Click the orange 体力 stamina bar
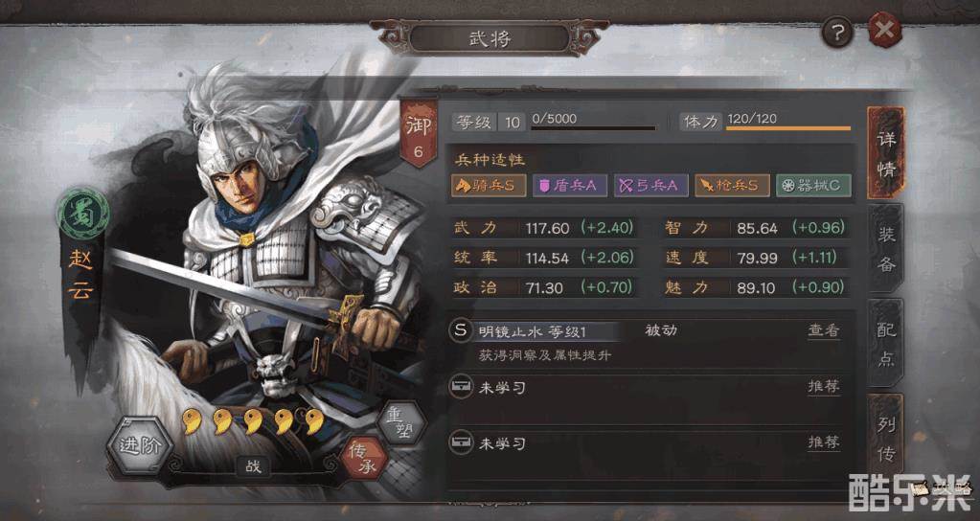This screenshot has height=521, width=980. tap(788, 128)
